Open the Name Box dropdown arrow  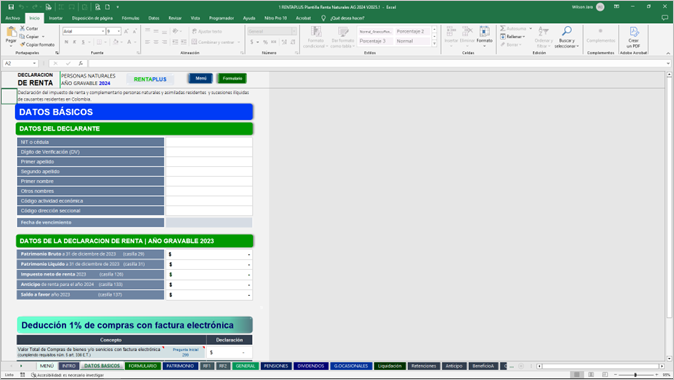click(34, 64)
